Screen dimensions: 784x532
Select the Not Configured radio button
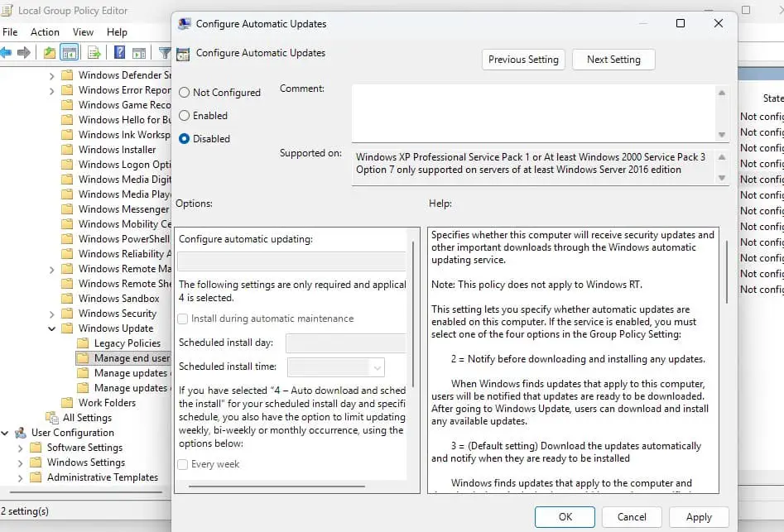click(x=185, y=93)
